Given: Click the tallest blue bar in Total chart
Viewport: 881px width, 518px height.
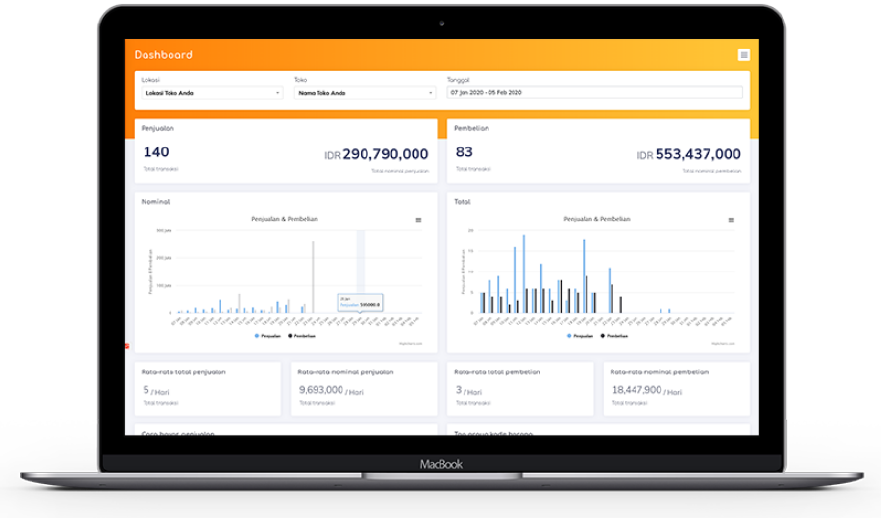Looking at the screenshot, I should point(523,274).
